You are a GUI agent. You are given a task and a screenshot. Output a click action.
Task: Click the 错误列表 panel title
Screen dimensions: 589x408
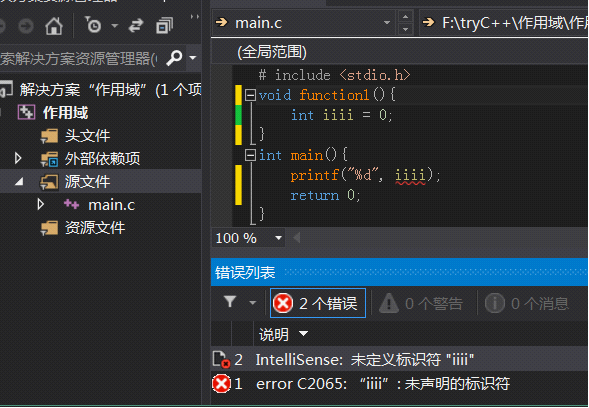coord(245,273)
